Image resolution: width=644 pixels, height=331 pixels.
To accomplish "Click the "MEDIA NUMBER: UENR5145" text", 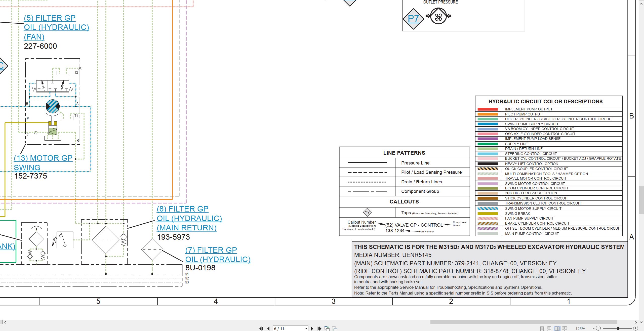I will (x=393, y=255).
